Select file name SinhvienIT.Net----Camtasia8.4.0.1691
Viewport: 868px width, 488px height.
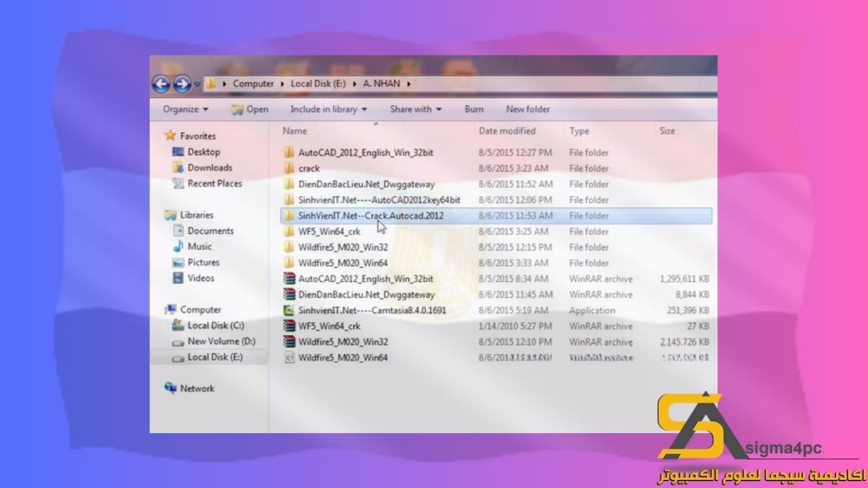372,310
